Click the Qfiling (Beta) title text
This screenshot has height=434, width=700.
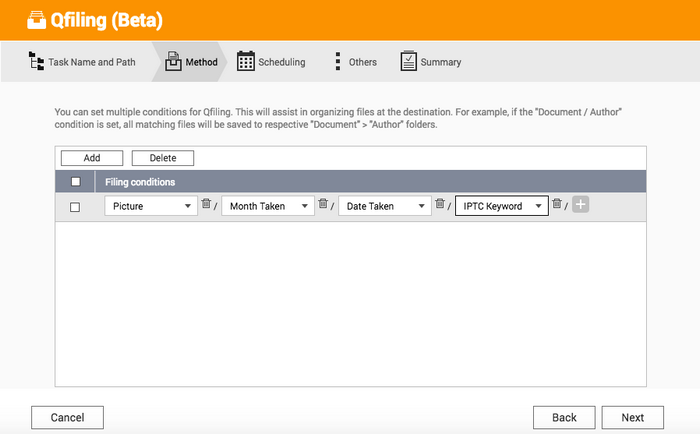[x=106, y=21]
